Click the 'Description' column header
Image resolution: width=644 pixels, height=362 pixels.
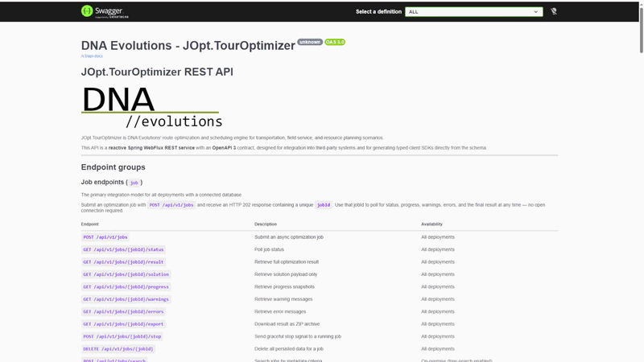tap(266, 224)
